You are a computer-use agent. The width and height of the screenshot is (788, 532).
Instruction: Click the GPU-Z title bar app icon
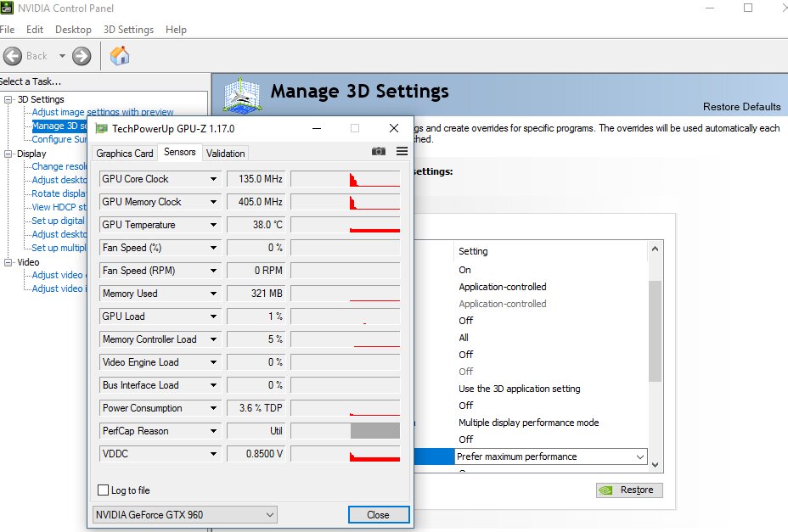pyautogui.click(x=102, y=129)
